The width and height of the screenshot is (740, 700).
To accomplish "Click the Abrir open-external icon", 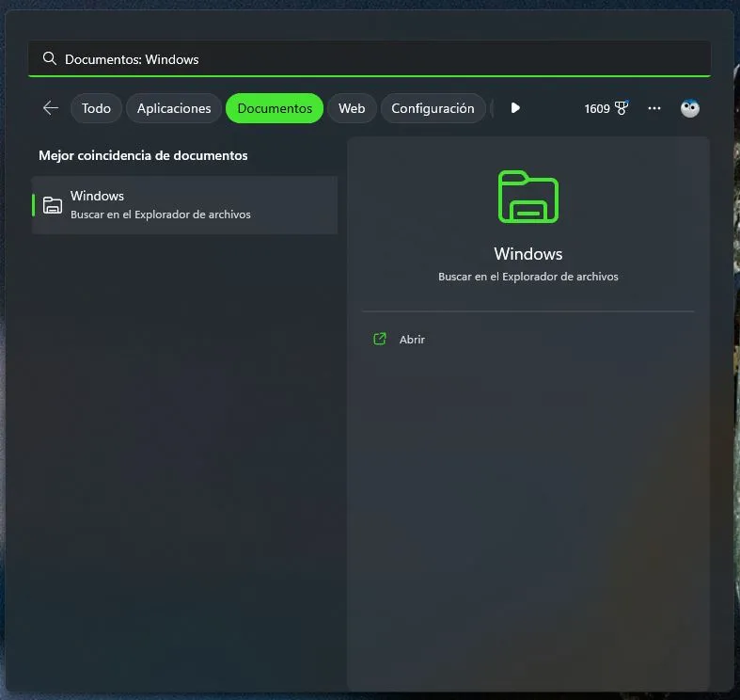I will point(380,339).
